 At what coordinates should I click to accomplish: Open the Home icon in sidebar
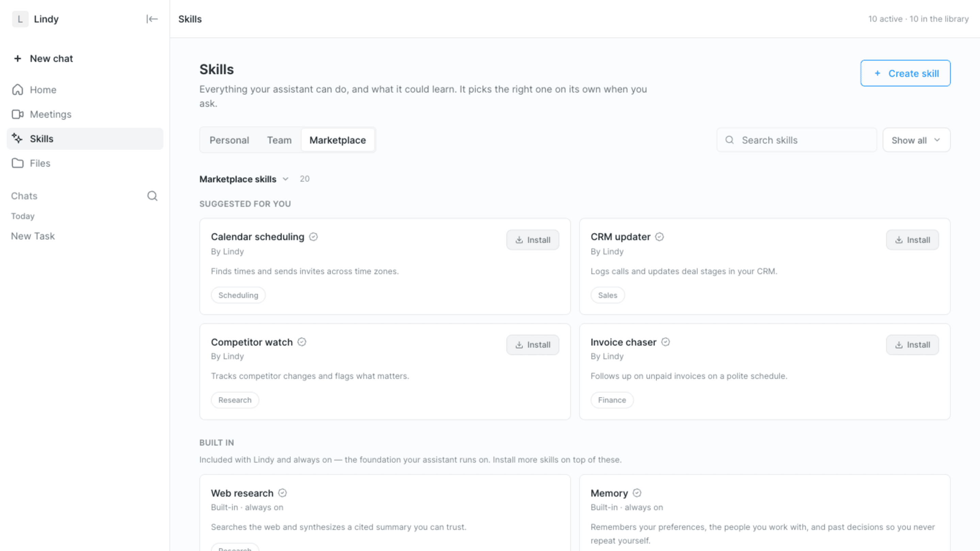[17, 90]
